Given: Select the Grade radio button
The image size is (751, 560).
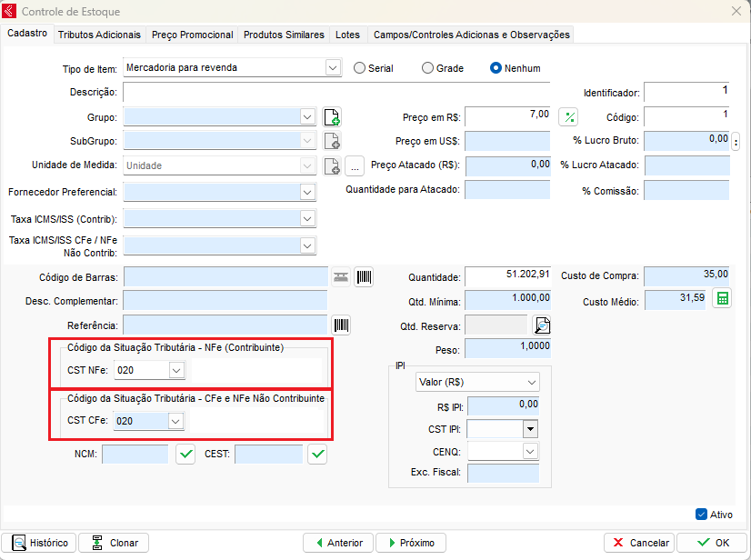Looking at the screenshot, I should (427, 68).
